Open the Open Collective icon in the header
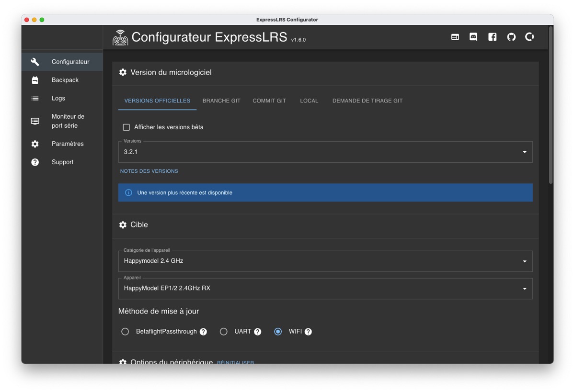This screenshot has height=392, width=575. point(529,37)
